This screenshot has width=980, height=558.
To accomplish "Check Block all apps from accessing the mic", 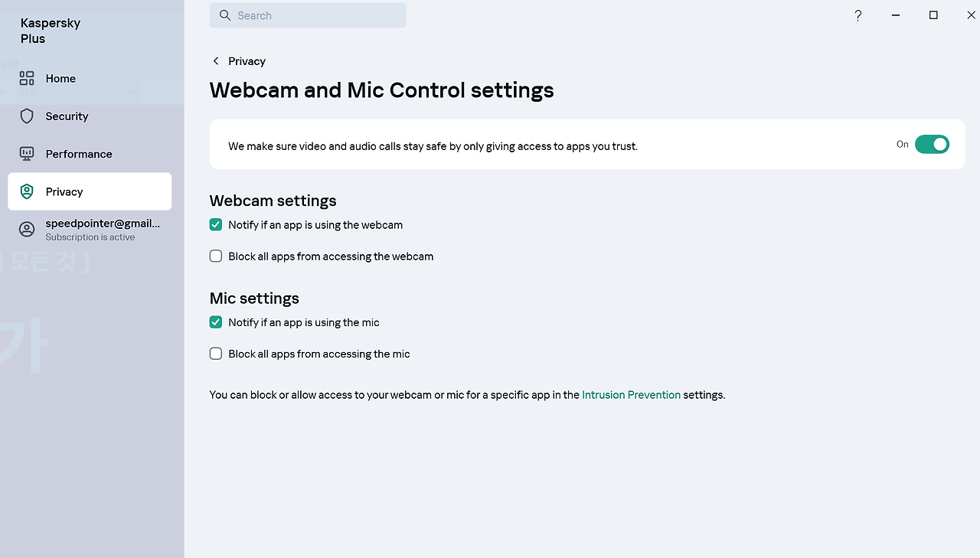I will click(216, 354).
